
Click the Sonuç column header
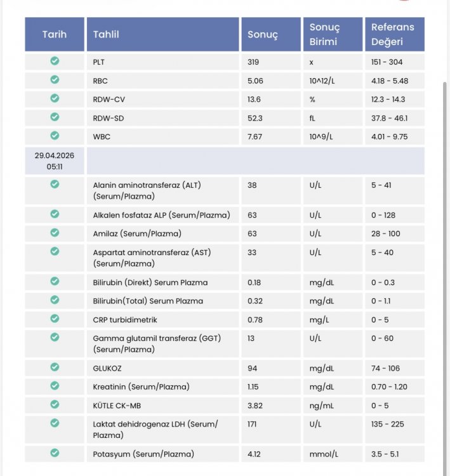coord(271,34)
